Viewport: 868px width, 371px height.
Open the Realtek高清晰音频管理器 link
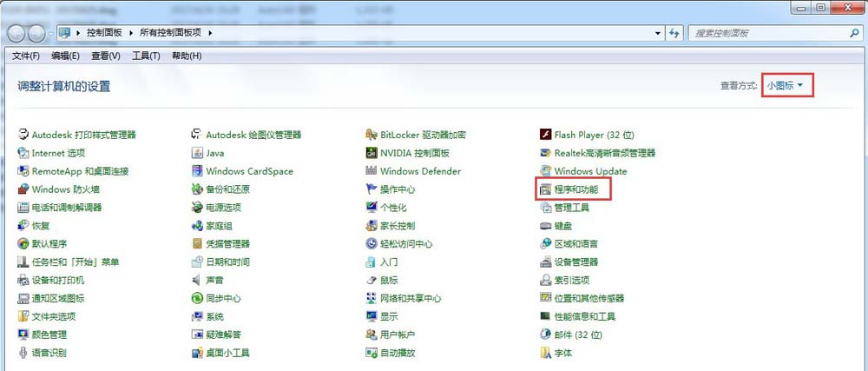pos(605,153)
